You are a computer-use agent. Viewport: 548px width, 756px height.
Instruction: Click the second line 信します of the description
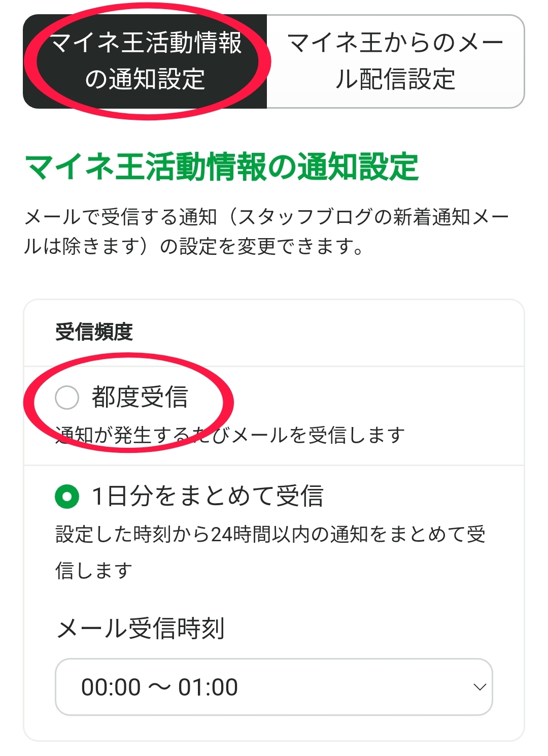click(x=94, y=571)
